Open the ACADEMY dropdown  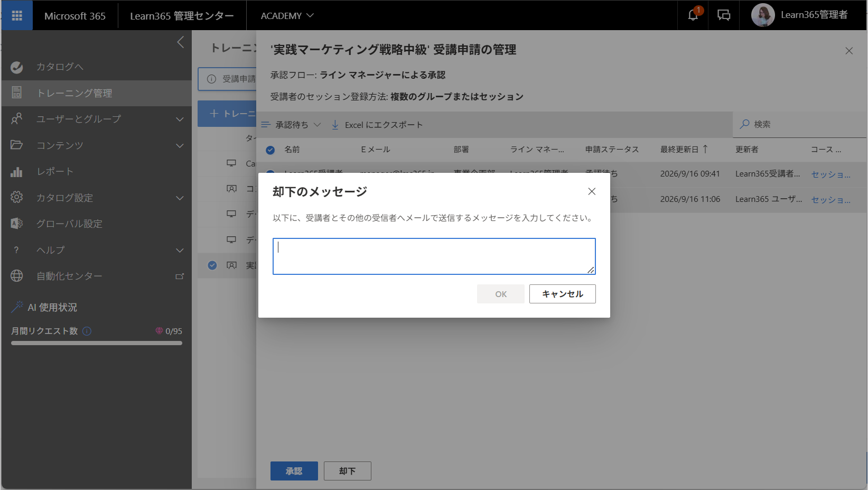(x=287, y=16)
